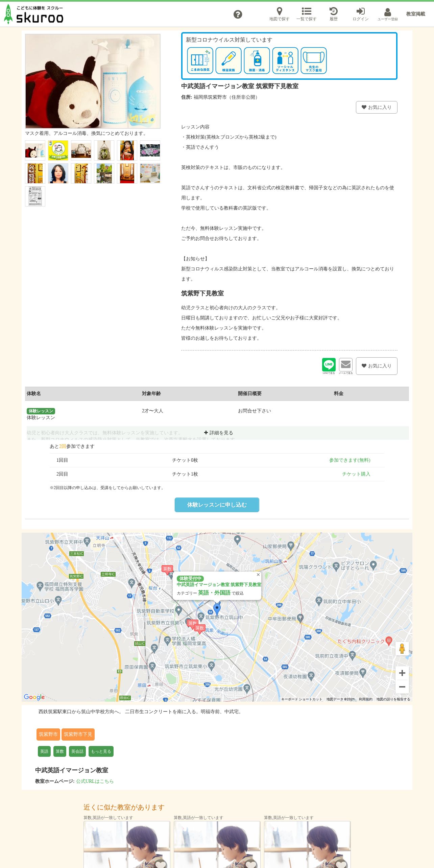The height and width of the screenshot is (868, 434).
Task: Click お問合せ下さい table cell
Action: [x=255, y=411]
